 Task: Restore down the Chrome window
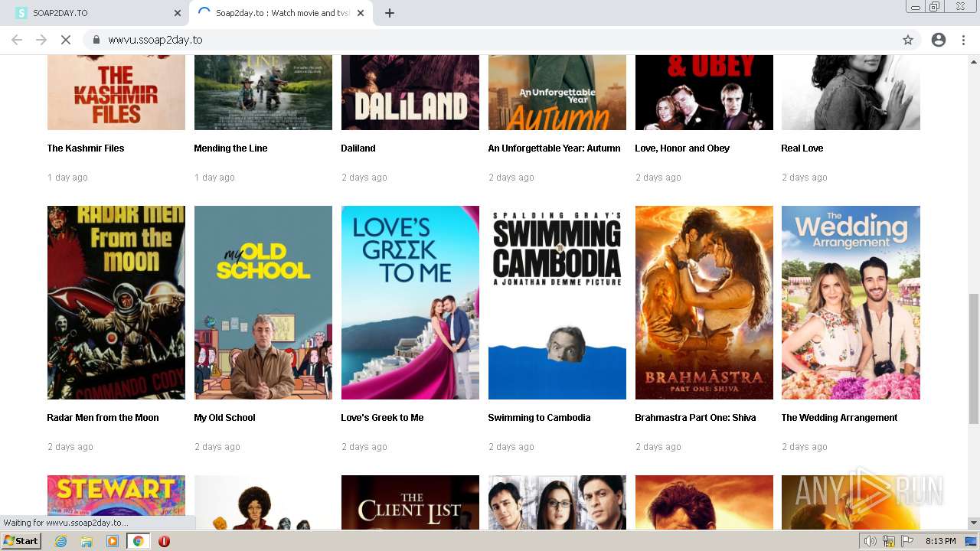[x=934, y=7]
